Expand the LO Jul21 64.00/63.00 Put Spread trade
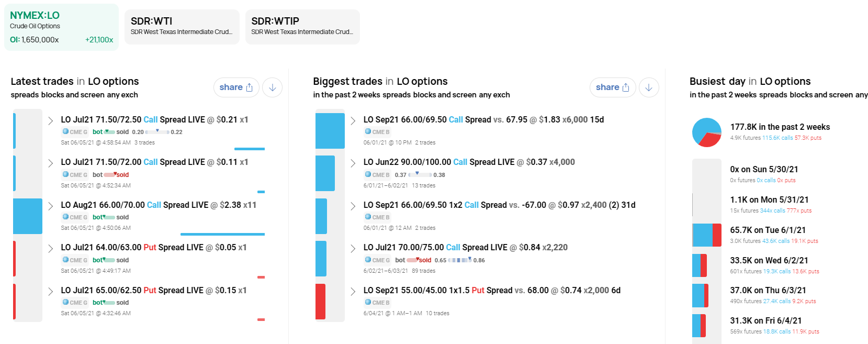868x344 pixels. [x=50, y=249]
